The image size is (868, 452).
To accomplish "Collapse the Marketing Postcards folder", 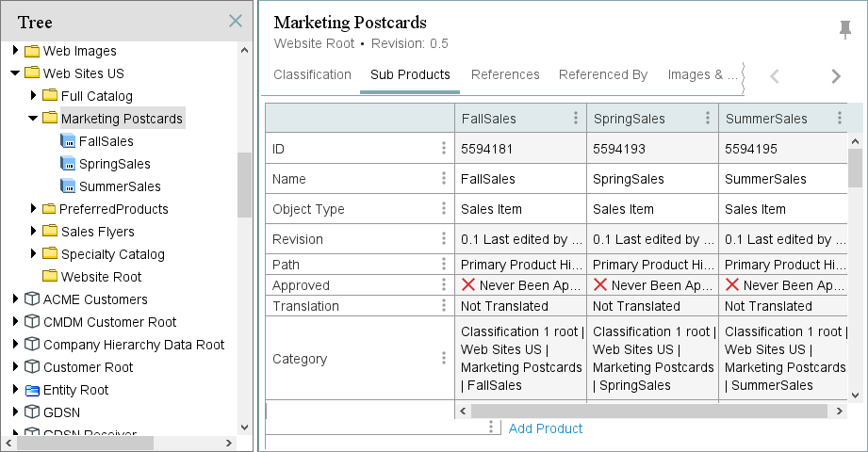I will [x=33, y=119].
